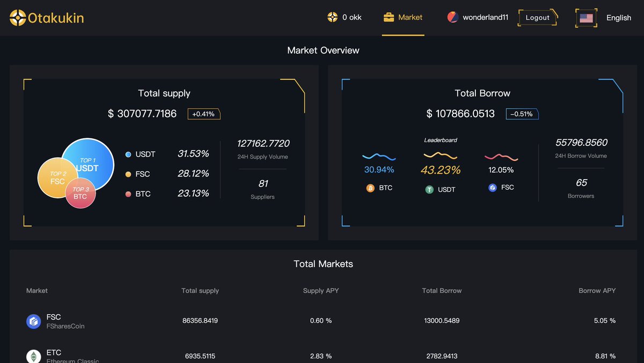Click the Logout button
Screen dimensions: 644x363
click(x=538, y=18)
